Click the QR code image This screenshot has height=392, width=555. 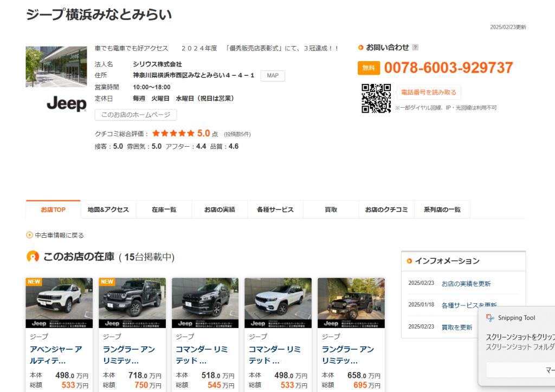tap(376, 98)
